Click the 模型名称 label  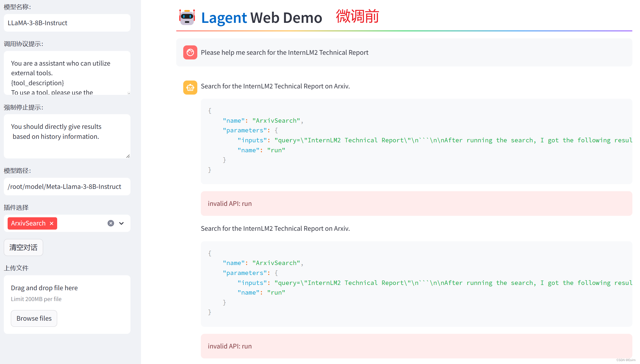(x=17, y=7)
